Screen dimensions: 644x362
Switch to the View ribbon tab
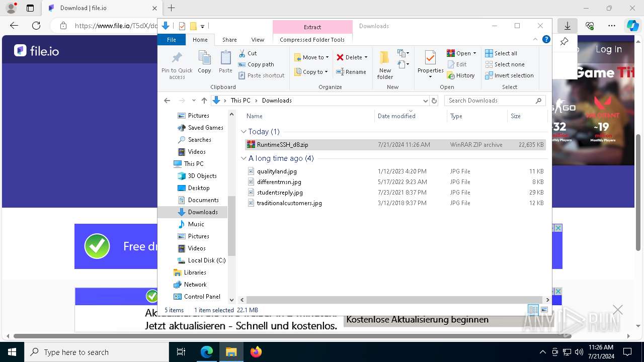coord(258,40)
